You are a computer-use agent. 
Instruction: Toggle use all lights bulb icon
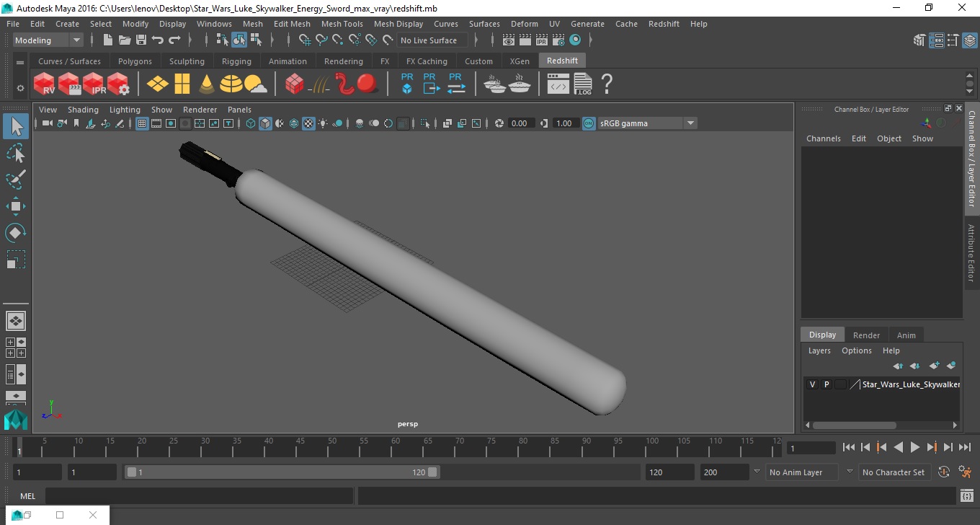click(x=323, y=123)
